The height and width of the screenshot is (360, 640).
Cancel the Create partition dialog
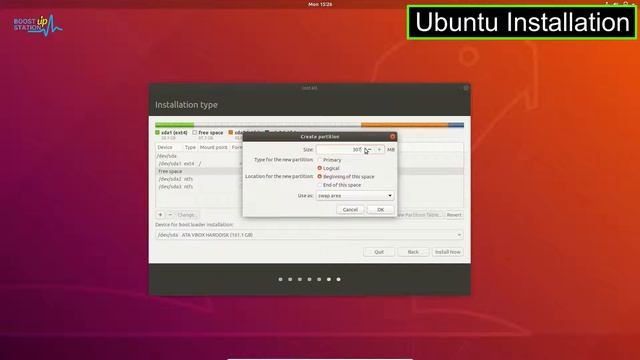tap(350, 209)
